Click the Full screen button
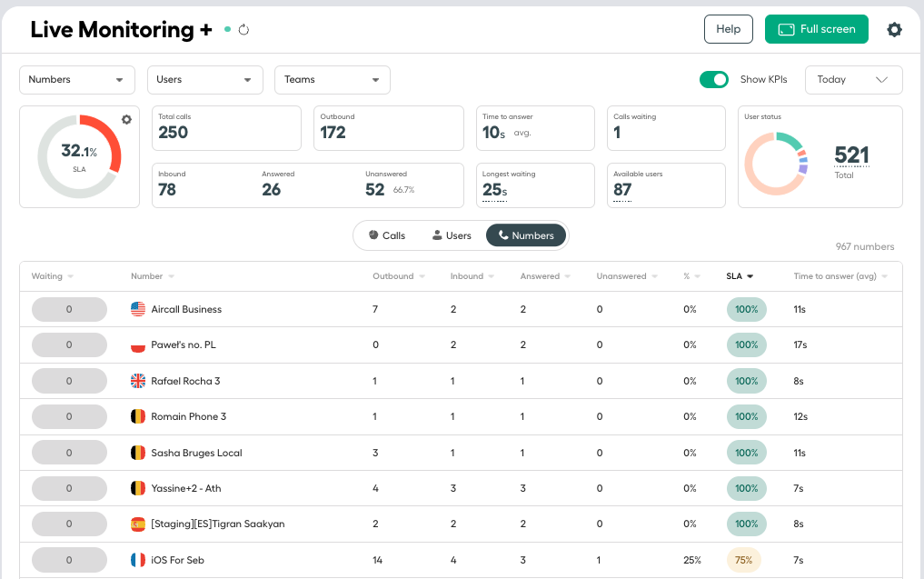Image resolution: width=924 pixels, height=579 pixels. coord(816,29)
